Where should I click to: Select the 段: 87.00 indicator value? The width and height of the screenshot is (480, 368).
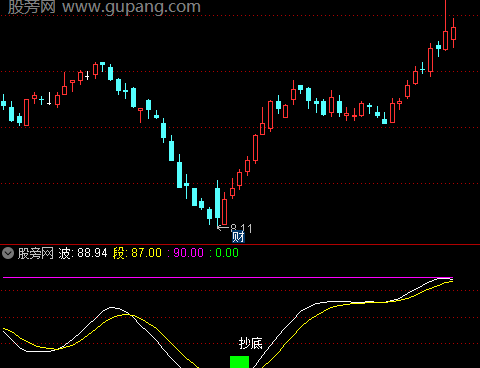click(137, 253)
